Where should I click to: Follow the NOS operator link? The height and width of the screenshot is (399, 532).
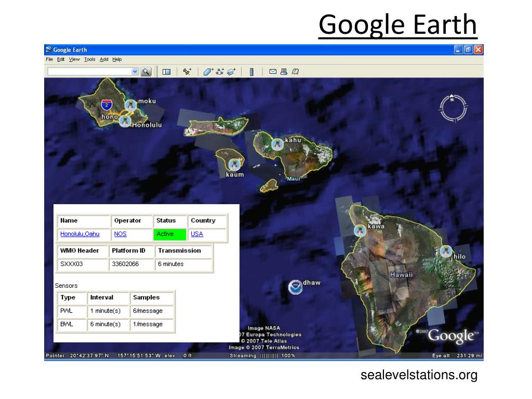click(120, 234)
